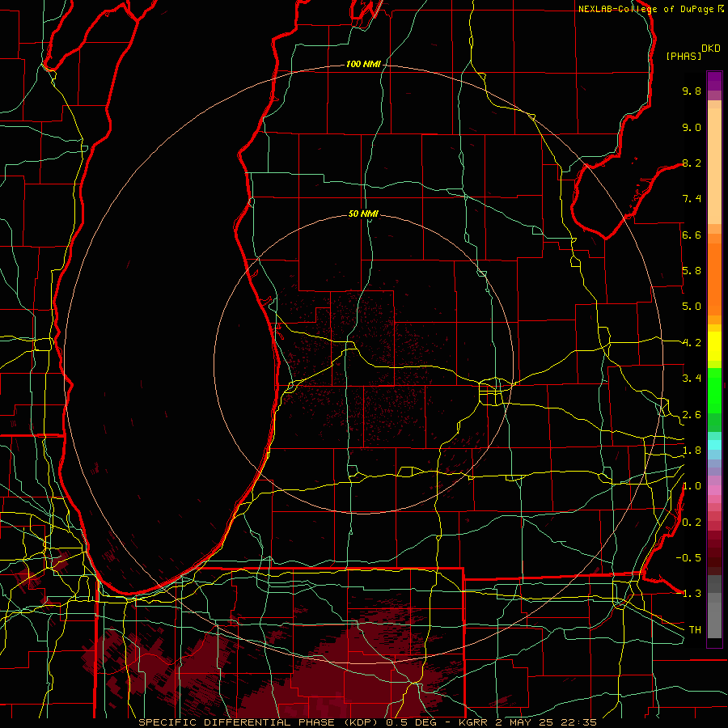Click the 1.0 scale value
Screen dimensions: 728x728
coord(692,486)
